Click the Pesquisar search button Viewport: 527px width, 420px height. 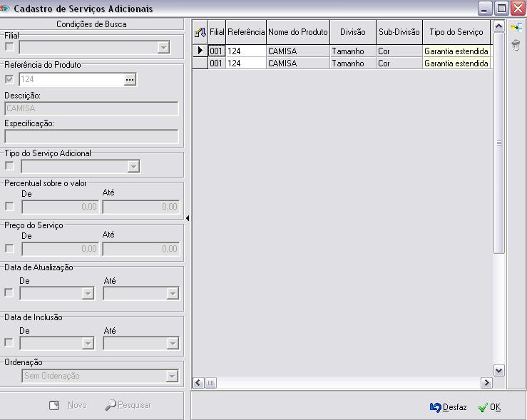(128, 405)
